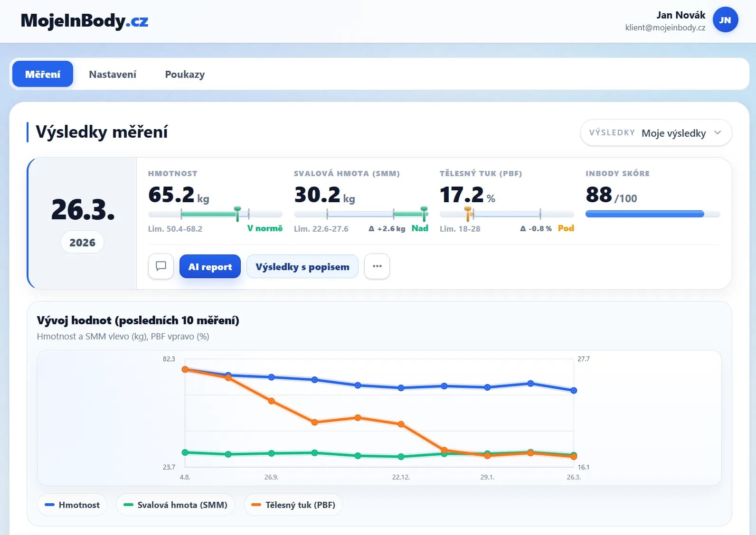Click the 23.7 left axis value
The width and height of the screenshot is (756, 535).
(169, 467)
